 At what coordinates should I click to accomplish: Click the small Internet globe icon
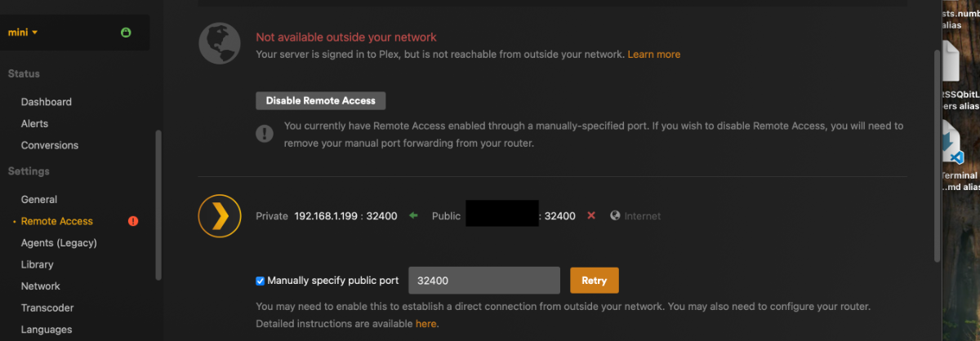pos(615,216)
